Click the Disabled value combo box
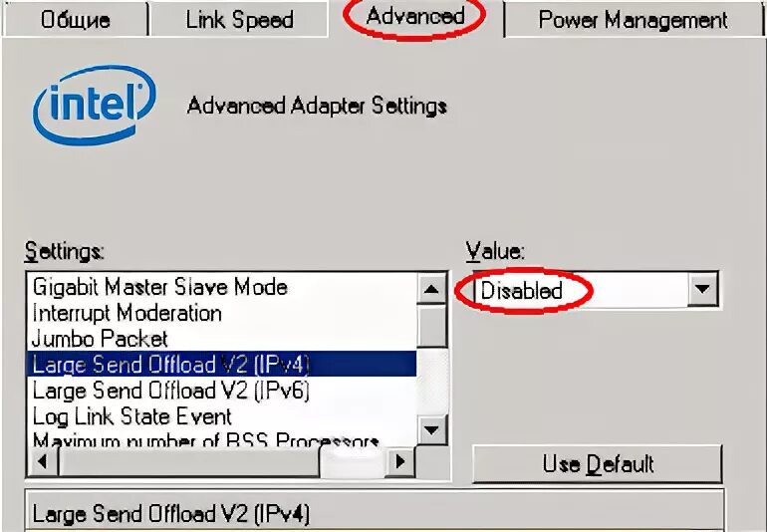Image resolution: width=767 pixels, height=532 pixels. pos(596,290)
